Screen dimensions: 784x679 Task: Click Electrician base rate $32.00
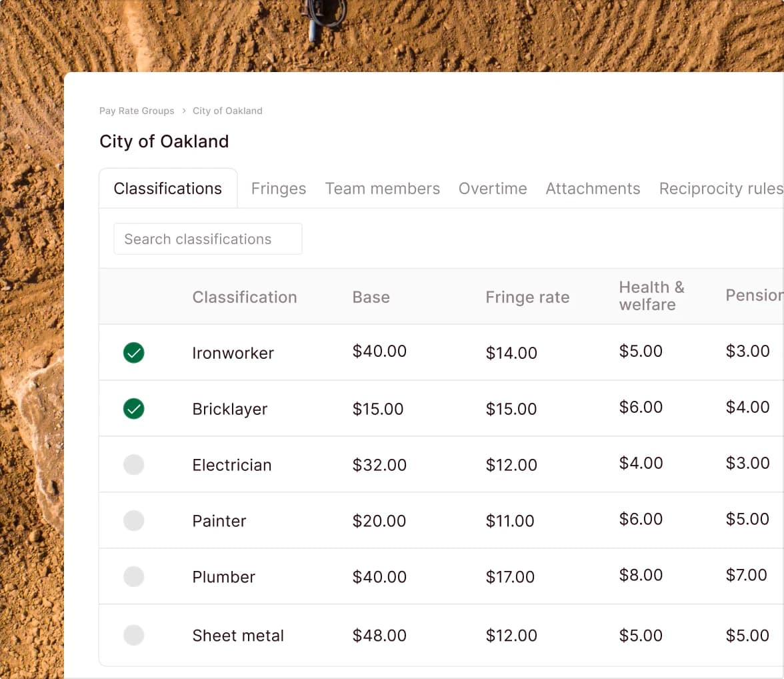tap(379, 466)
